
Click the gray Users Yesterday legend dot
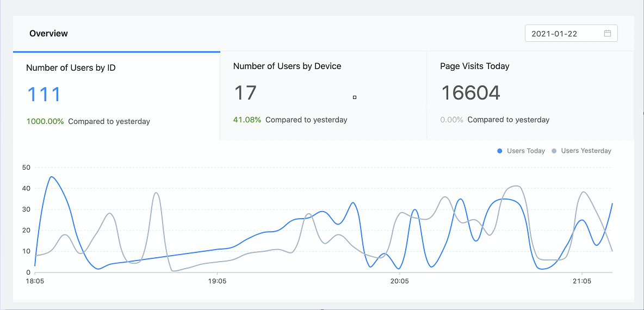[x=554, y=151]
